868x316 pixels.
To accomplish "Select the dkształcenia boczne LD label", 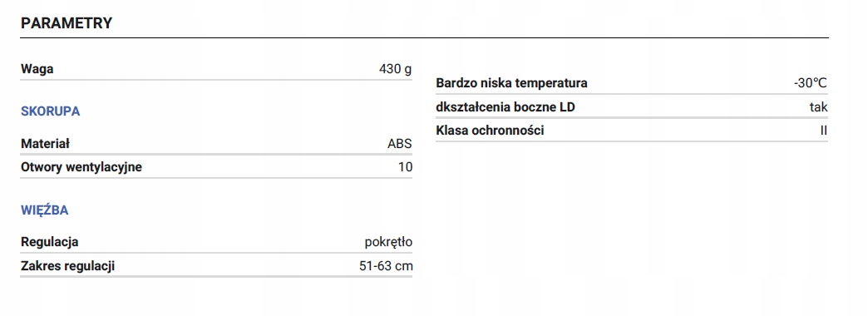I will (x=506, y=107).
